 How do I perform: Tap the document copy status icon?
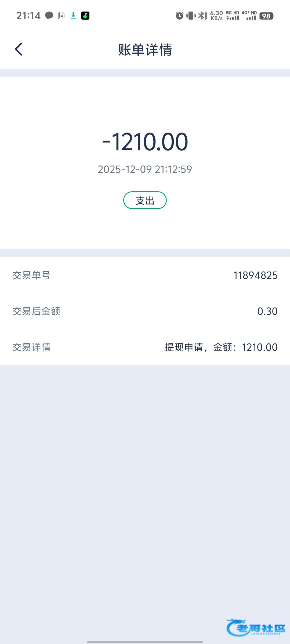click(61, 16)
